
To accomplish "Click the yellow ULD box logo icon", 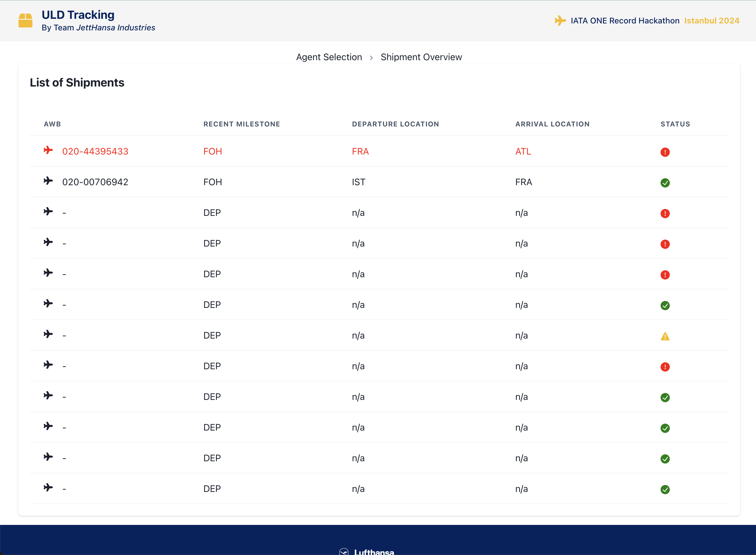I will (x=25, y=21).
